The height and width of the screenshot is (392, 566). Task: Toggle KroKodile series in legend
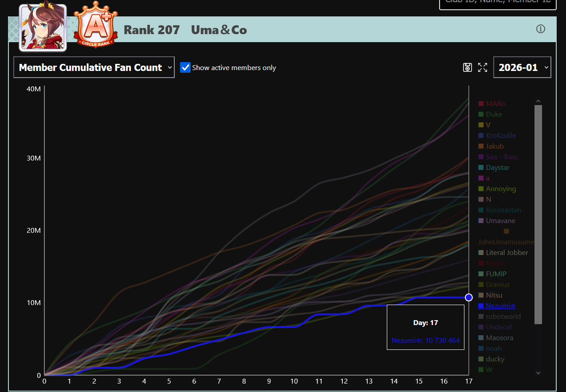497,136
